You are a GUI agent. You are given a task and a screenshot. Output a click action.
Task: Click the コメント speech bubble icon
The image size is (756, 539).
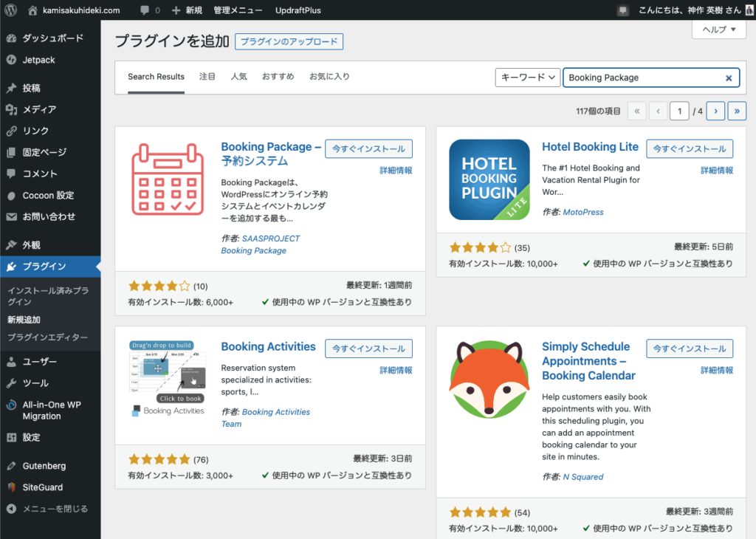pyautogui.click(x=12, y=174)
